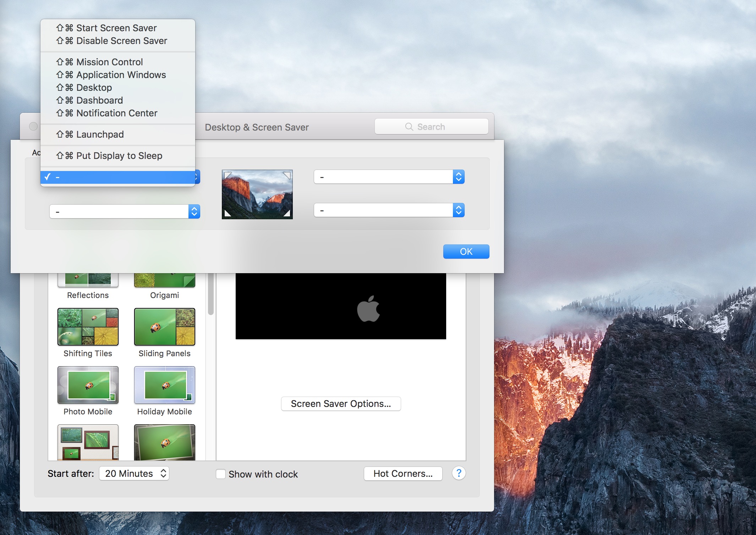This screenshot has height=535, width=756.
Task: Click the screen saver preview with Apple logo
Action: (x=341, y=306)
